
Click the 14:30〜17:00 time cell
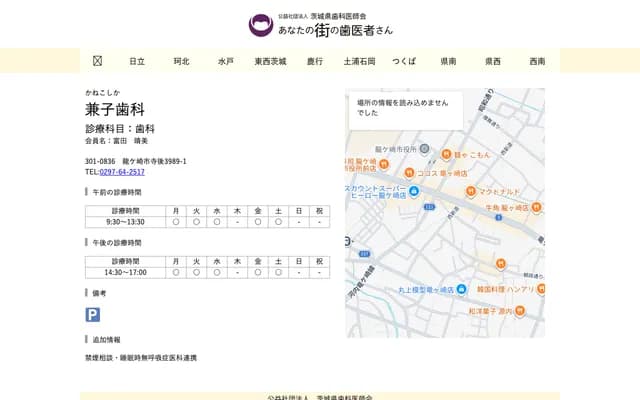tap(125, 273)
